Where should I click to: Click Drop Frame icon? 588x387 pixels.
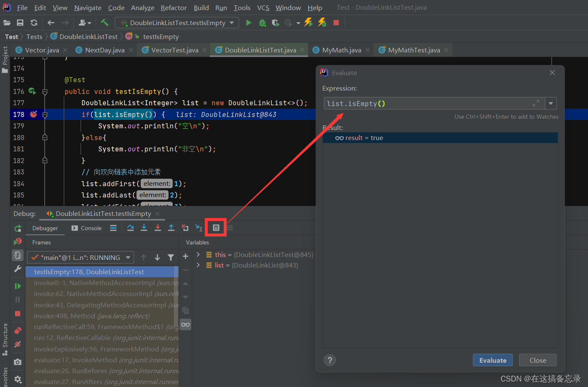185,228
